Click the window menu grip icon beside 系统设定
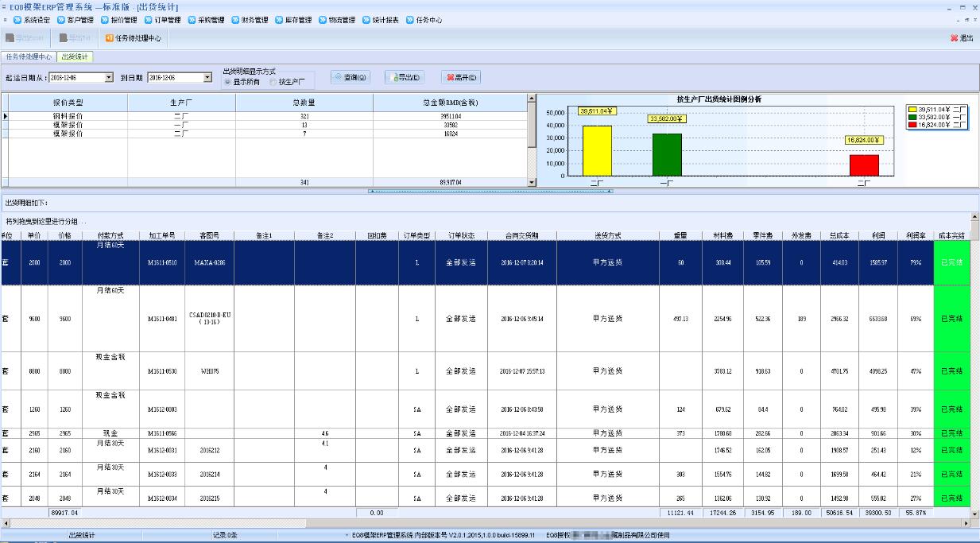 [5, 20]
